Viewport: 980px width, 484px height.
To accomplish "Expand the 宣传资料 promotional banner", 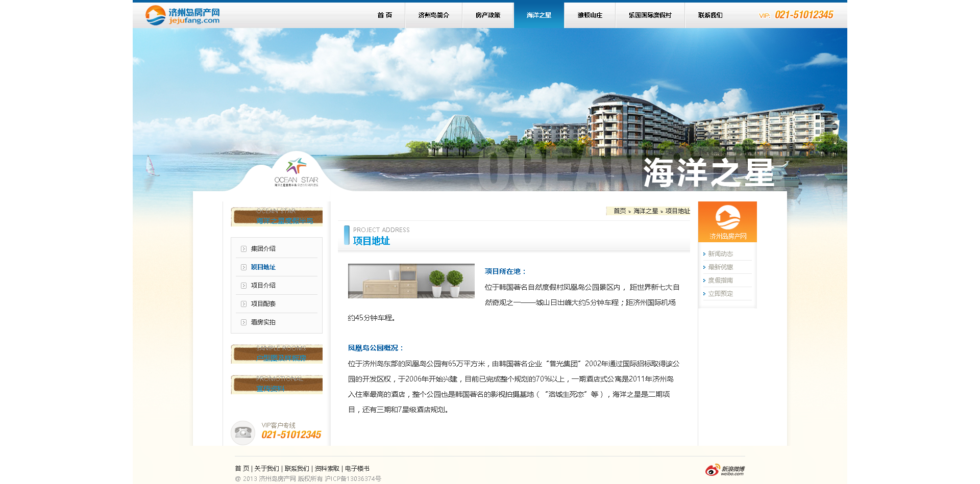I will 277,385.
